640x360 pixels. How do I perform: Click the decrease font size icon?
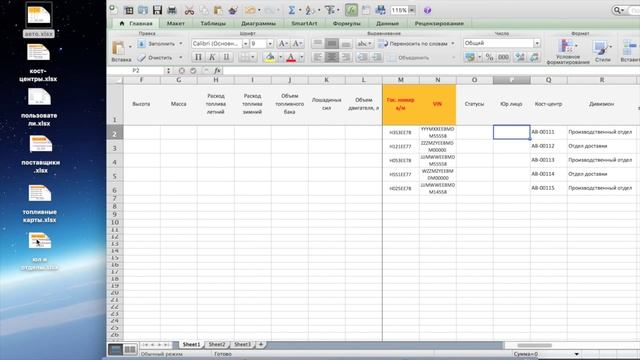pos(297,43)
